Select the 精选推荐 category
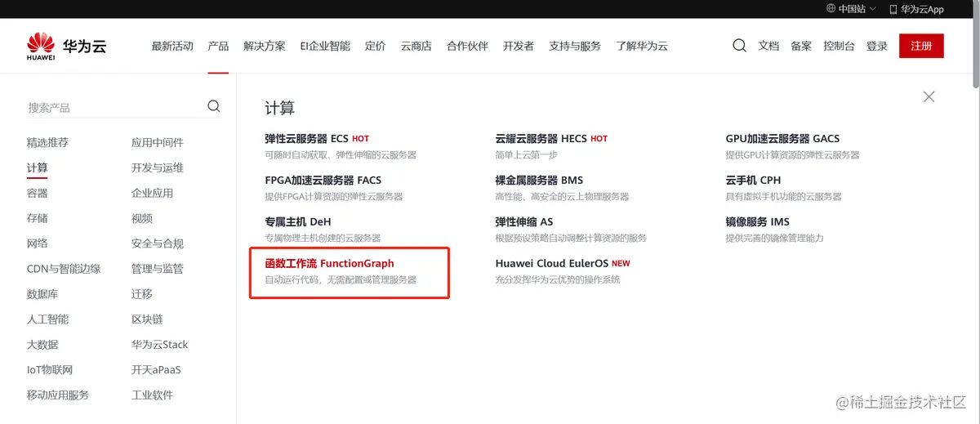Image resolution: width=980 pixels, height=424 pixels. (x=47, y=142)
